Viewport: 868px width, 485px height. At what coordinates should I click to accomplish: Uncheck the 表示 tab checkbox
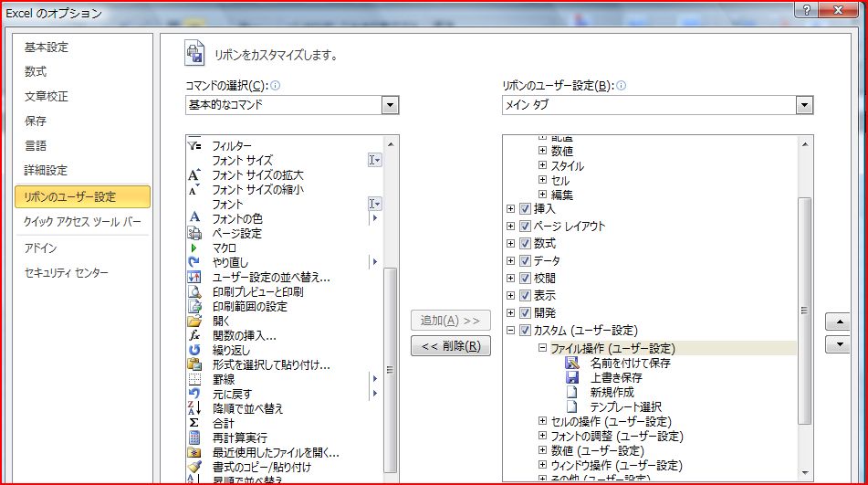click(x=525, y=295)
